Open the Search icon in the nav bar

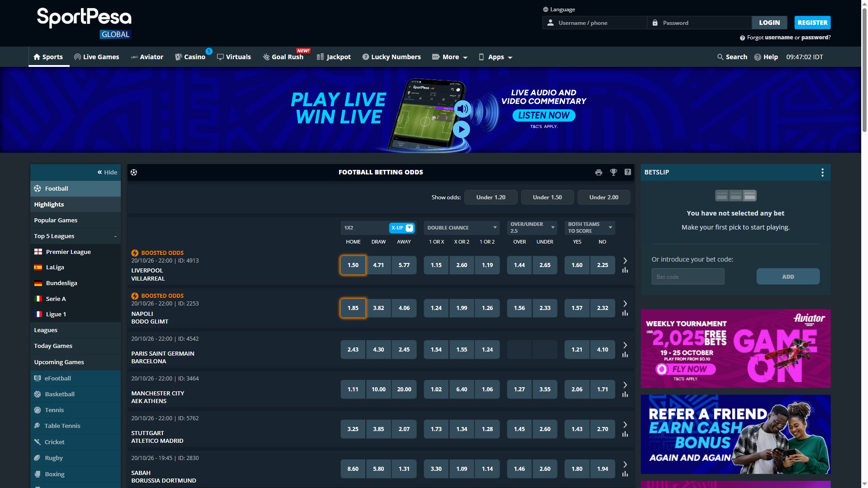tap(732, 57)
